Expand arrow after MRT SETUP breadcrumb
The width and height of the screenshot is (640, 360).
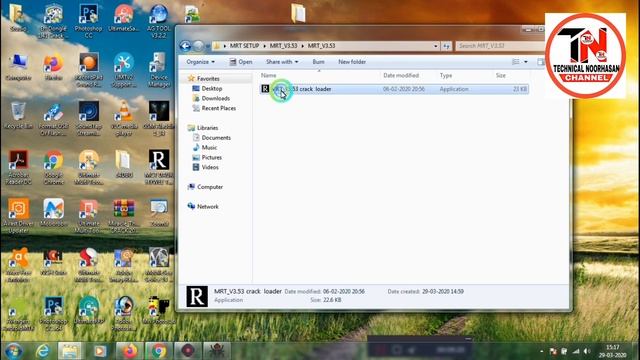coord(264,46)
